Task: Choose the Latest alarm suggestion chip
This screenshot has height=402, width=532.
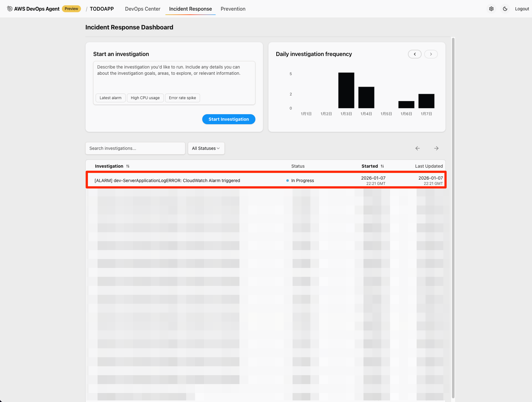Action: 111,98
